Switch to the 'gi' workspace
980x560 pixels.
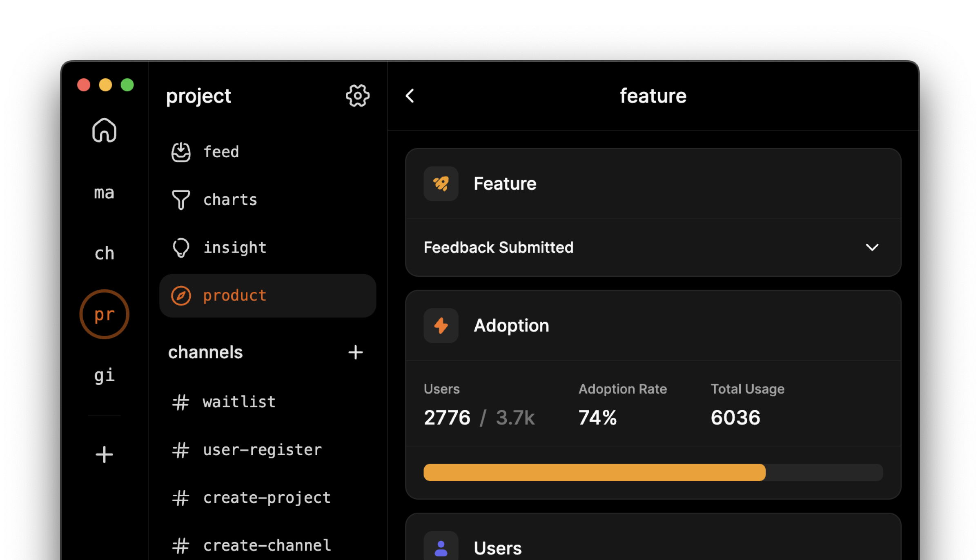click(x=103, y=375)
